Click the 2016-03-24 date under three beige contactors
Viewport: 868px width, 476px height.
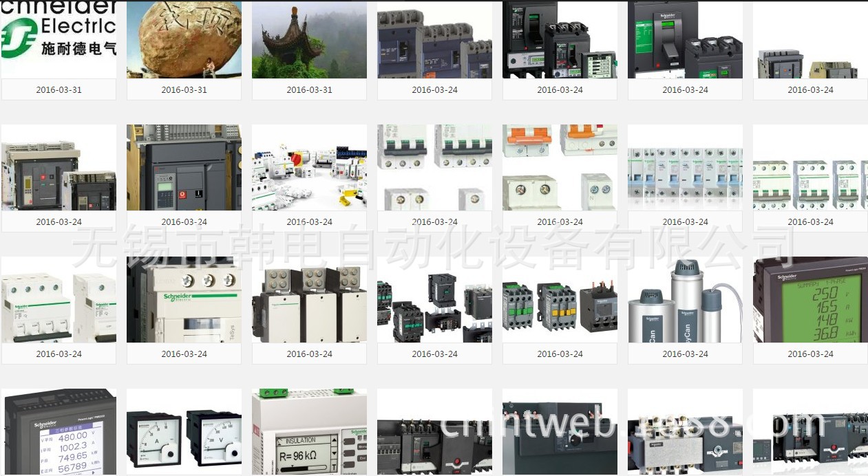point(309,354)
